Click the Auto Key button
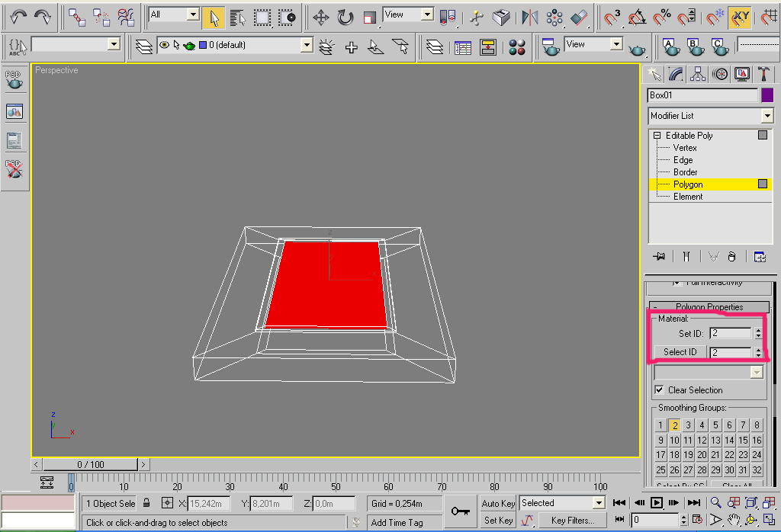The width and height of the screenshot is (781, 532). 498,503
